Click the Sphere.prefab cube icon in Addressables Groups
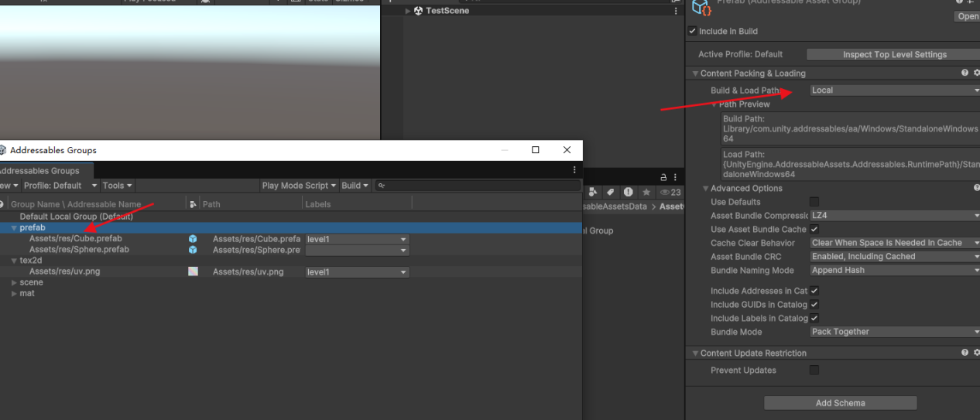Viewport: 980px width, 420px height. pos(193,250)
